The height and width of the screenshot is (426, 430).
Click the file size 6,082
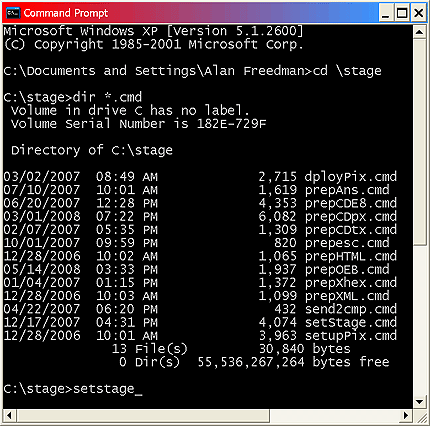[x=277, y=217]
